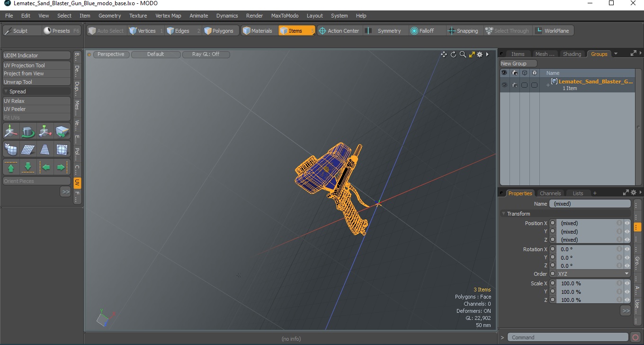The height and width of the screenshot is (345, 644).
Task: Open the Render menu
Action: click(254, 16)
